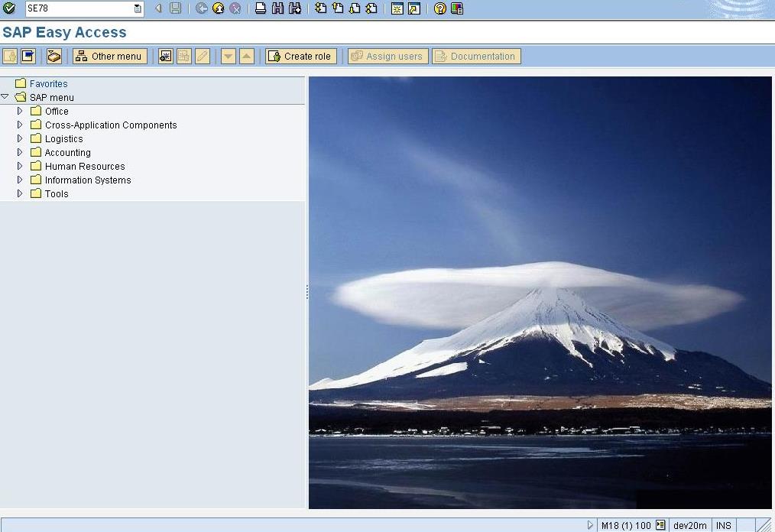Toggle INS insert mode in the status bar
Screen dimensions: 775x532
click(722, 525)
